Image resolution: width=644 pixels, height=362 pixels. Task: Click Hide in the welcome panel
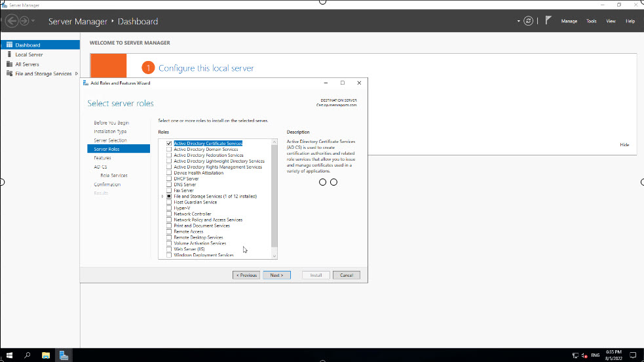point(624,145)
